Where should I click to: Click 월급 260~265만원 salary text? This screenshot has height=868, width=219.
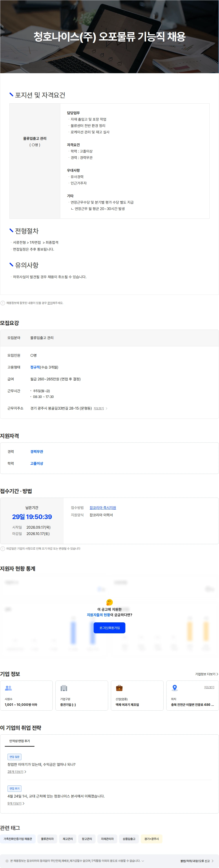click(x=56, y=379)
